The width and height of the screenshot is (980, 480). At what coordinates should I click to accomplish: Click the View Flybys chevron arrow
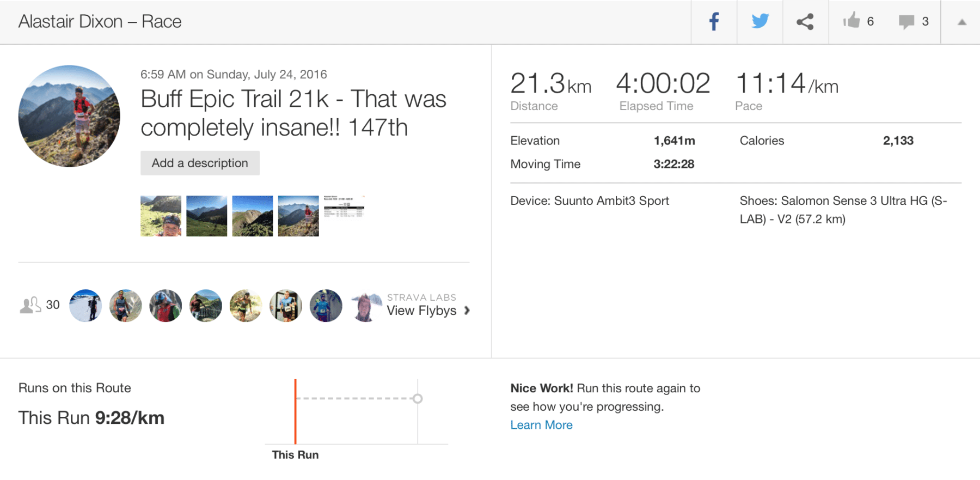tap(467, 311)
